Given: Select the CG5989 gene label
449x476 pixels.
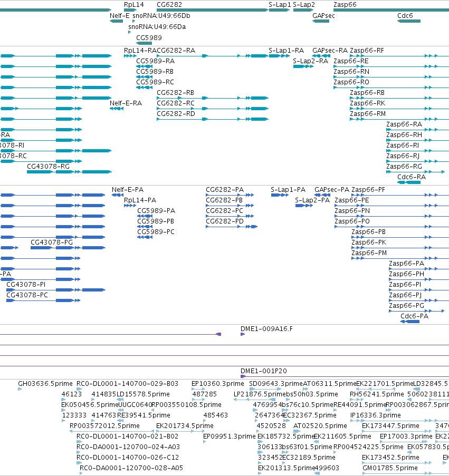Looking at the screenshot, I should click(149, 38).
